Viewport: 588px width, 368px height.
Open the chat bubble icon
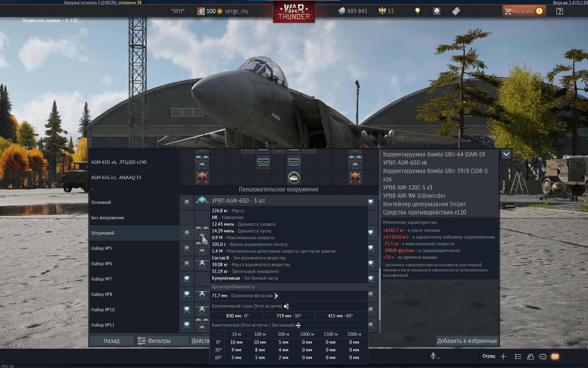pos(543,356)
